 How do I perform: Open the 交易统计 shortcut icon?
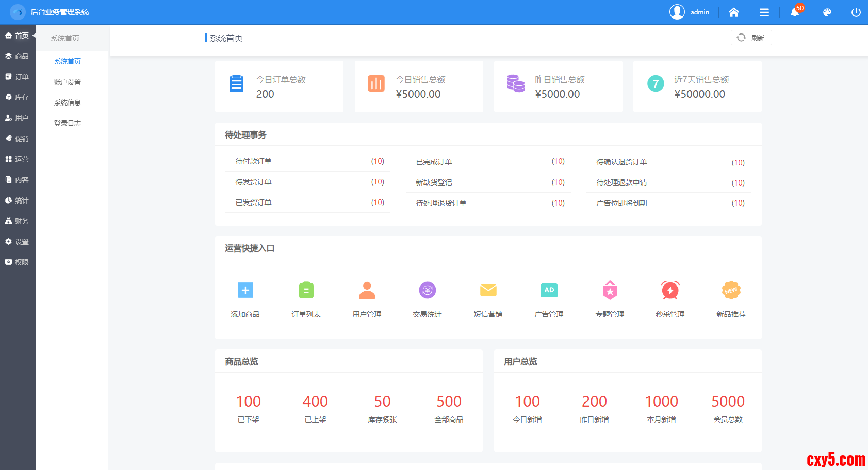pos(427,290)
